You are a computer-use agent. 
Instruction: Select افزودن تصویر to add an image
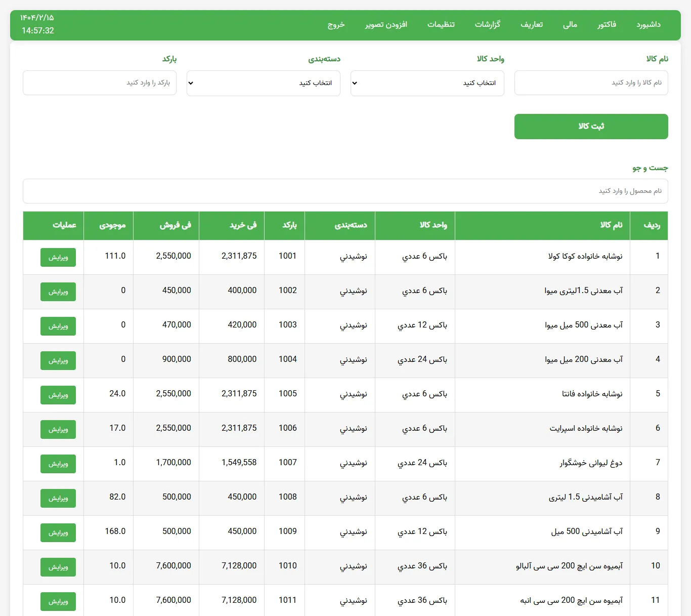386,25
